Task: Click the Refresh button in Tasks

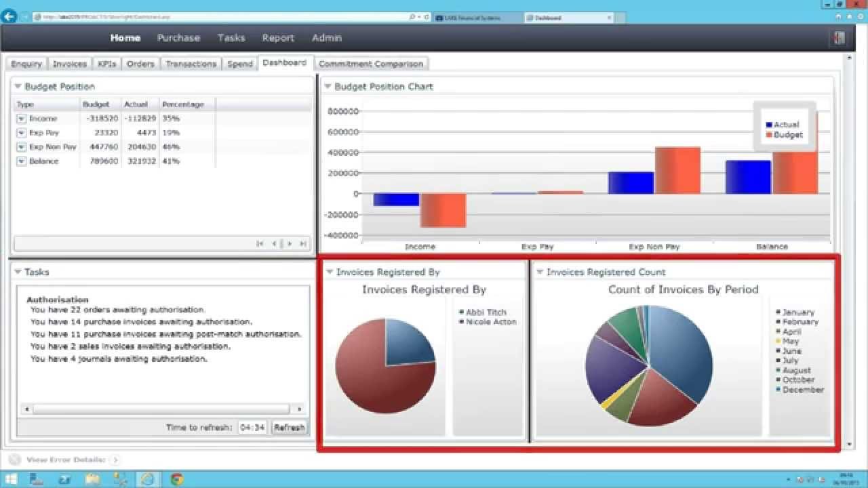Action: [x=289, y=428]
